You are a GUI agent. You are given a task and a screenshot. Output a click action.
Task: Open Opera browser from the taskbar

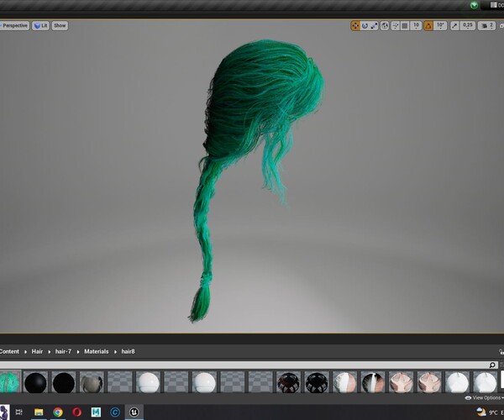[76, 412]
